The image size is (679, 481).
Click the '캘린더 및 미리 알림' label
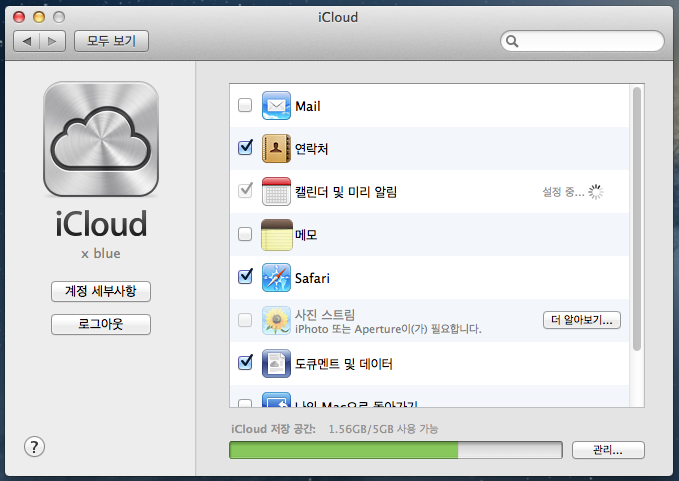pos(346,192)
